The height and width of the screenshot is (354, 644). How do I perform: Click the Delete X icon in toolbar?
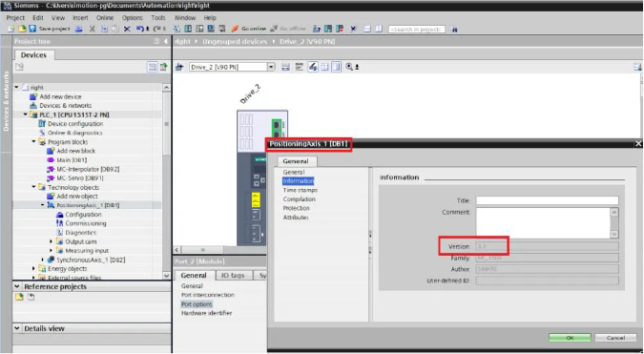(x=127, y=29)
